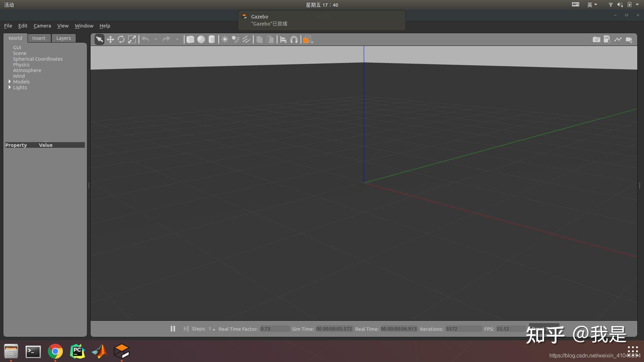This screenshot has height=362, width=644.
Task: Insert a sphere shape
Action: pos(201,40)
